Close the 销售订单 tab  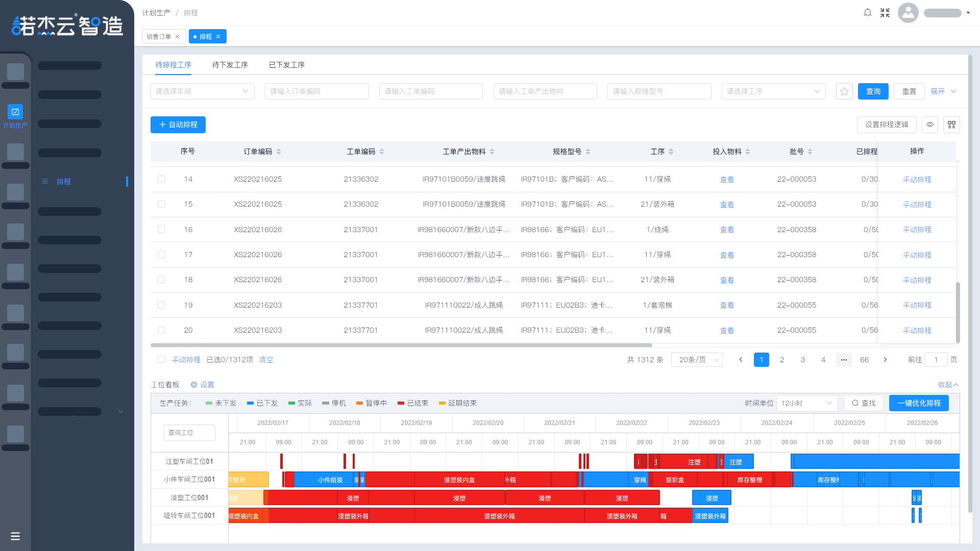[178, 37]
